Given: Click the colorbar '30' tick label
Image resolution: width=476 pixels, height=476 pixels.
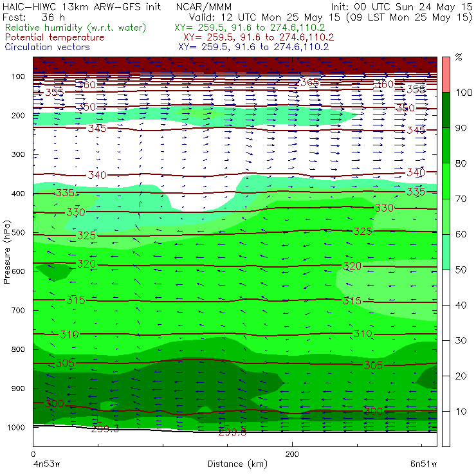Looking at the screenshot, I should [x=461, y=341].
